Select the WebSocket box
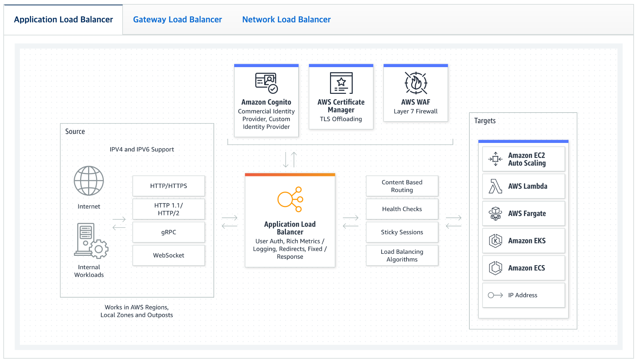Screen dimensions: 640x364 [x=169, y=255]
